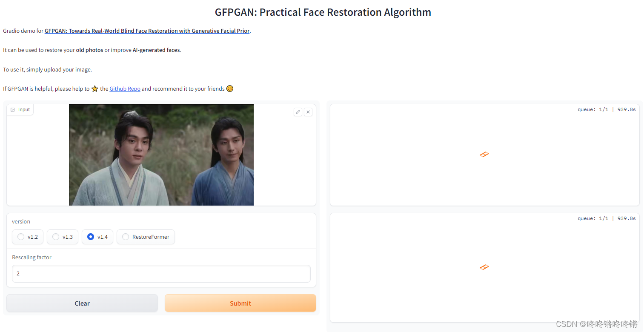
Task: Click the page title 'GFPGAN: Practical Face Restoration Algorithm'
Action: [323, 12]
